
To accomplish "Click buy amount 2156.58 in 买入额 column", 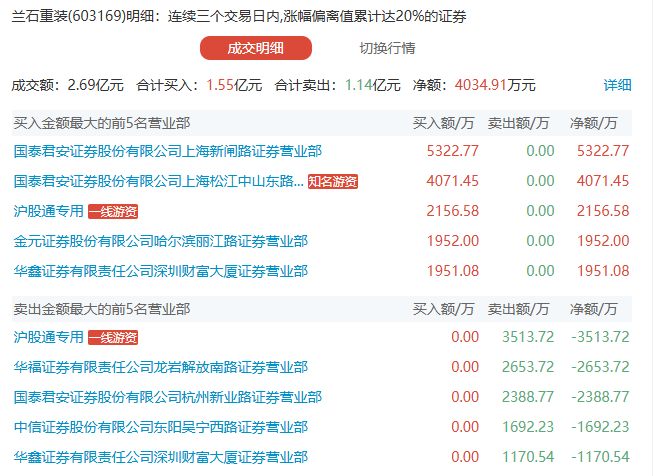I will coord(453,211).
